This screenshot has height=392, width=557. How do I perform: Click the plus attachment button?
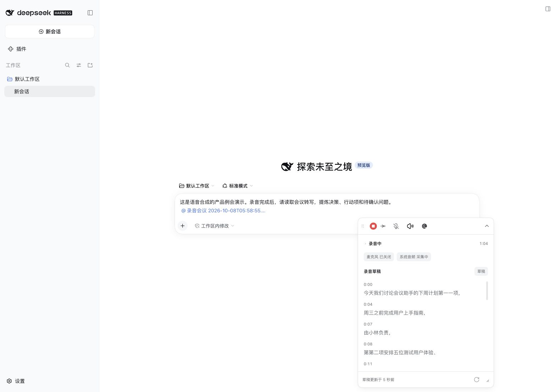[182, 226]
